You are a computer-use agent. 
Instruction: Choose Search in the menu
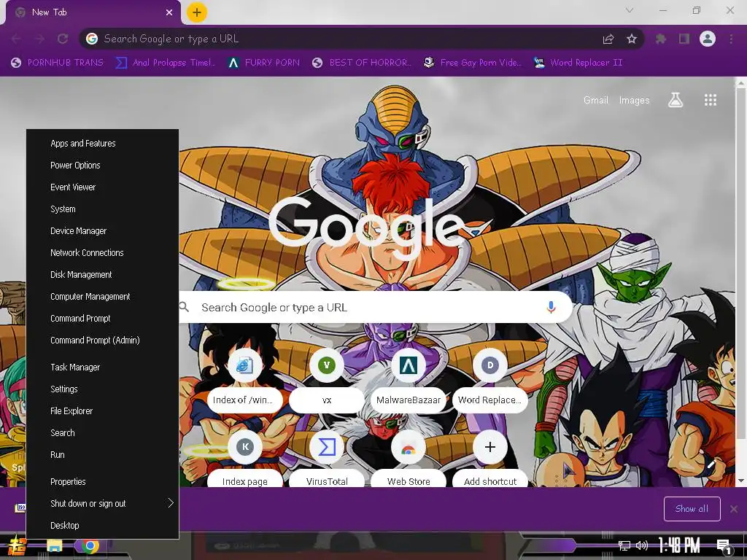(102, 433)
